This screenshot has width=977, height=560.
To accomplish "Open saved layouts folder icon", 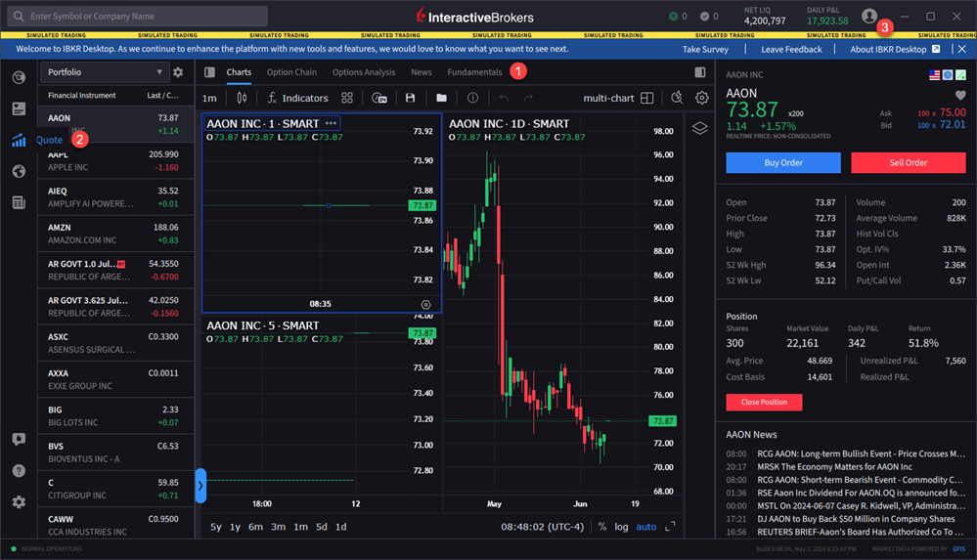I will click(441, 98).
